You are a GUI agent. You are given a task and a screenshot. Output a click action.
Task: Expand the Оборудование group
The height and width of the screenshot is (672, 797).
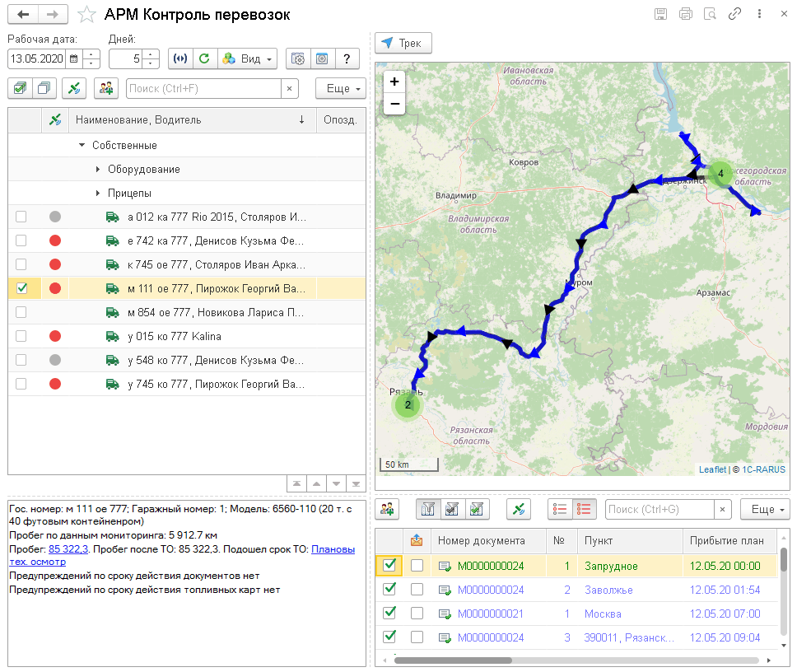click(98, 170)
